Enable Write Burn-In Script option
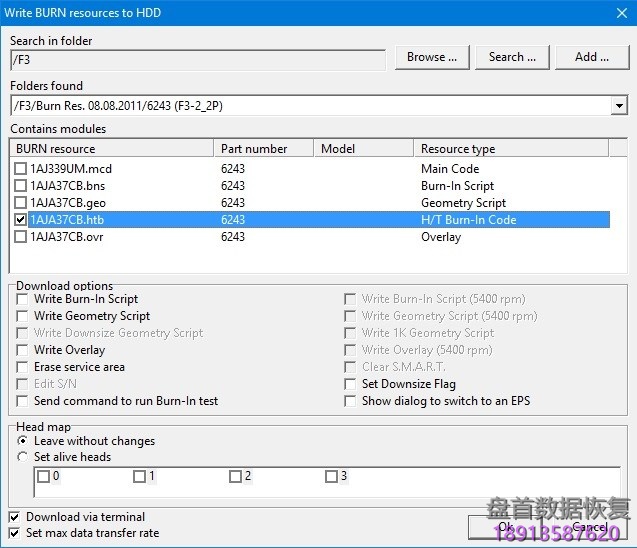Screen dimensions: 637x548 (23, 299)
